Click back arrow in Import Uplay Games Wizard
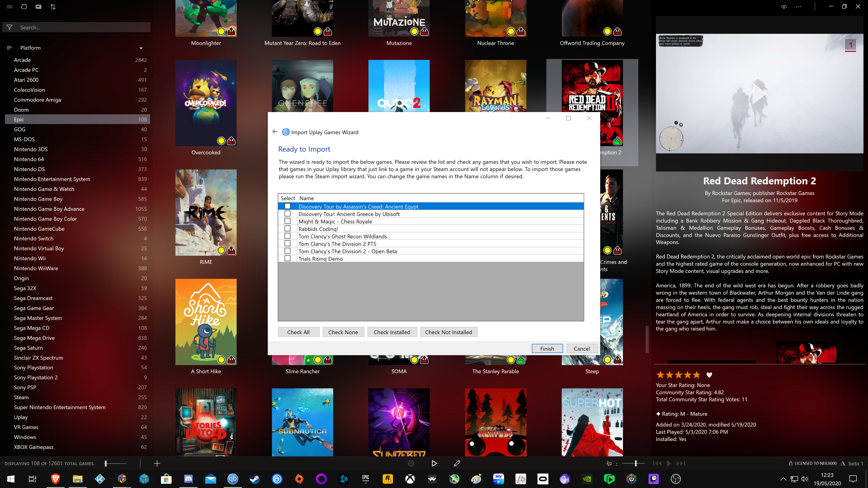This screenshot has height=488, width=868. pos(275,132)
